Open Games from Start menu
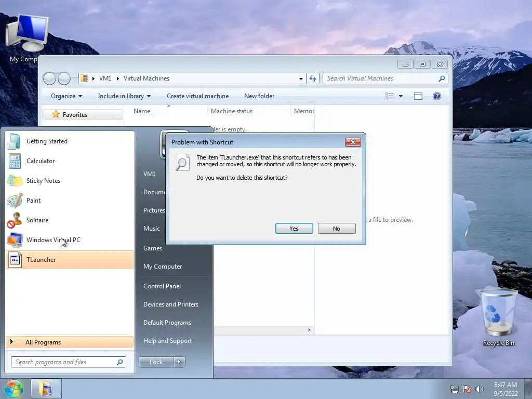 click(153, 248)
